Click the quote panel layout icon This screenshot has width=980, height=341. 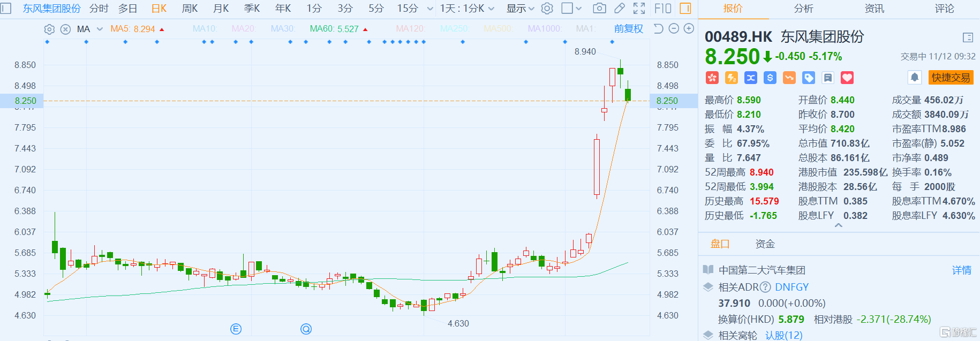coord(968,37)
